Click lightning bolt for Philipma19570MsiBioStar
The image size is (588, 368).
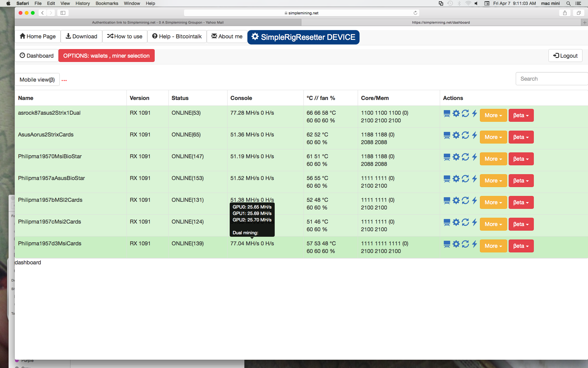coord(474,157)
